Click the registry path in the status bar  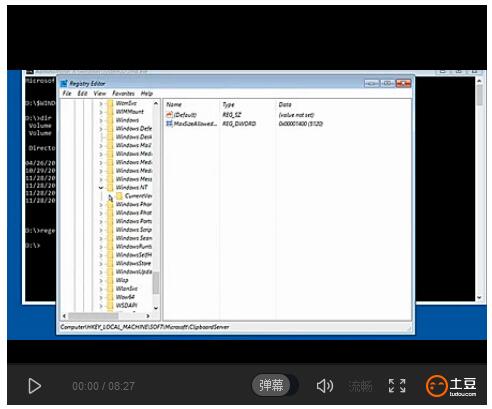click(145, 327)
